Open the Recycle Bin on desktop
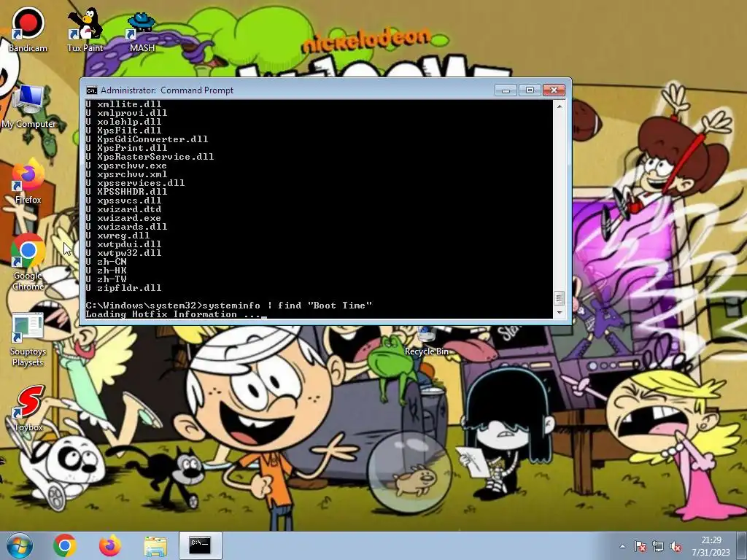The image size is (747, 560). (426, 342)
